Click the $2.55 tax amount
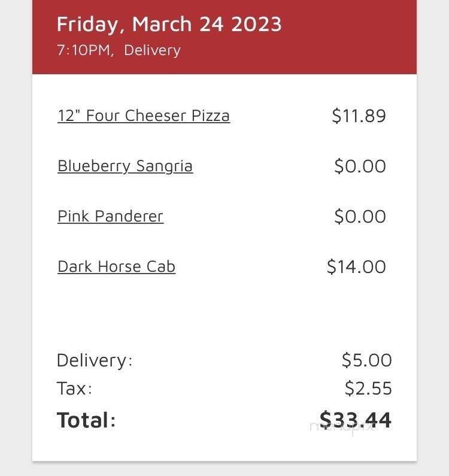Screen dimensions: 449x476 pos(368,389)
